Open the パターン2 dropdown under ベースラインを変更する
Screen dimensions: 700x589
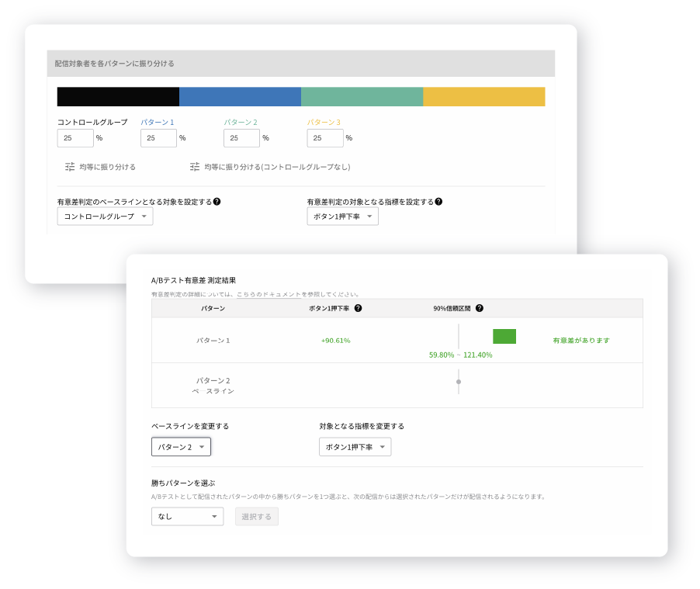point(181,447)
